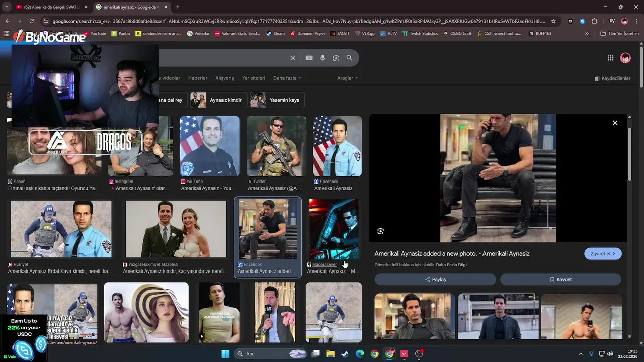Open the FACEIT bookmark
This screenshot has height=362, width=644.
tap(340, 34)
